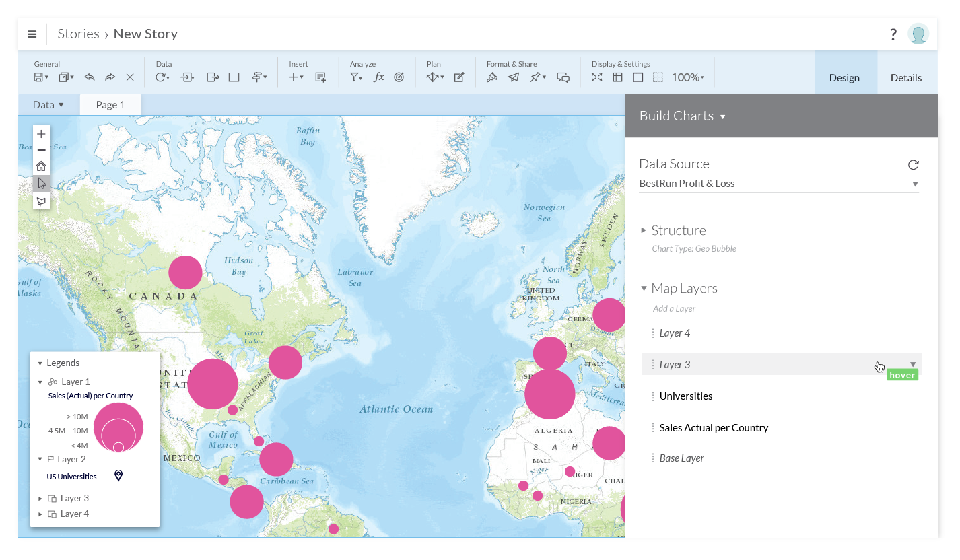Click the Export data icon
960x560 pixels.
(x=213, y=77)
